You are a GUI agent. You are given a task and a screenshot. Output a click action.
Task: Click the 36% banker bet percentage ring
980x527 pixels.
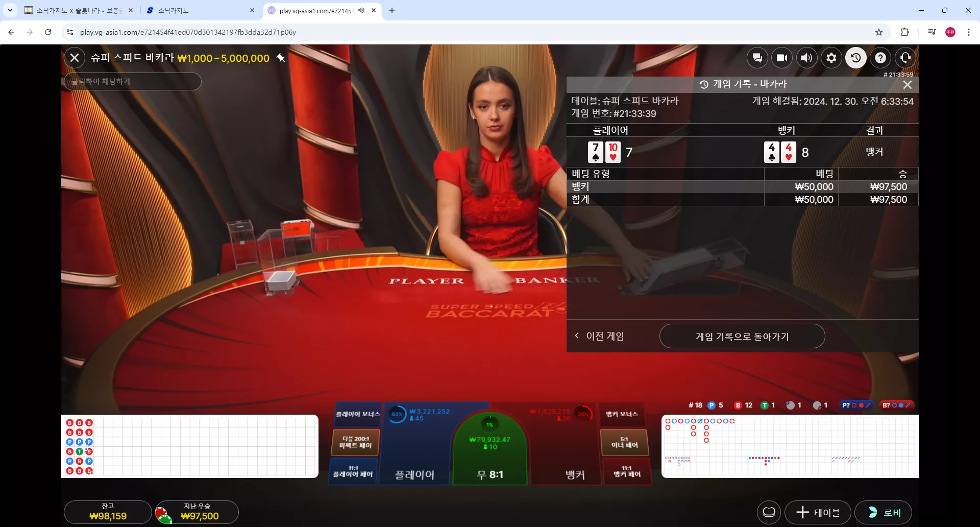(583, 414)
